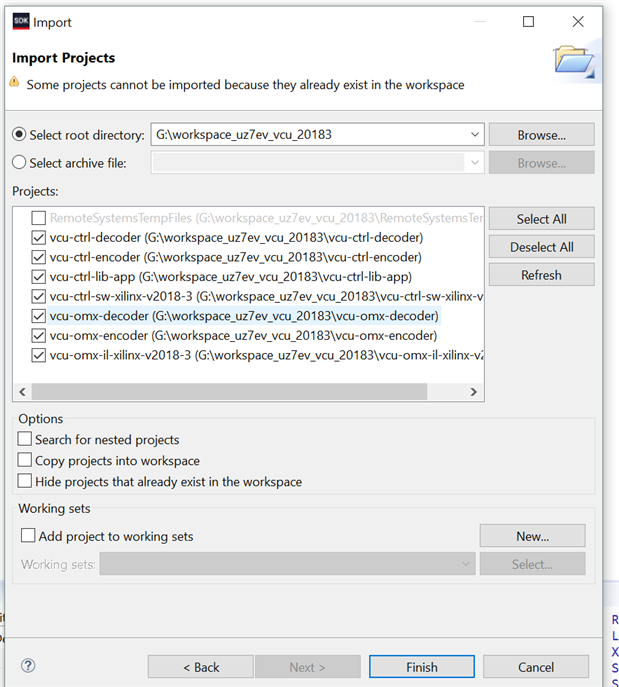Select the vcu-omx-il-xilinx-v2018-3 row text

266,355
